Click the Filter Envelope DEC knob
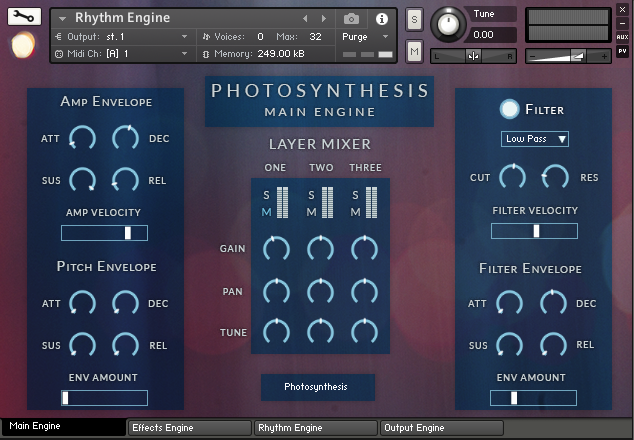This screenshot has height=440, width=634. [553, 303]
